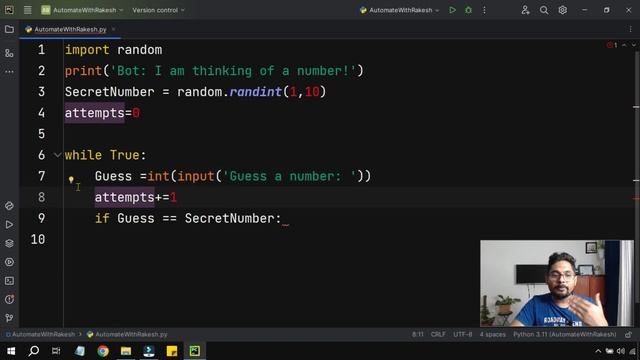Open the Terminal tool window
This screenshot has height=360, width=640.
[x=9, y=281]
